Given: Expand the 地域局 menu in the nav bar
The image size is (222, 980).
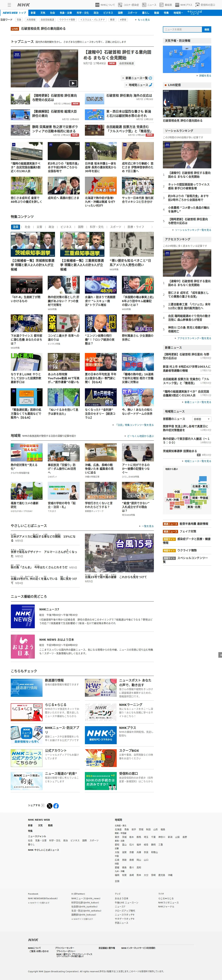Looking at the screenshot, I should [178, 13].
